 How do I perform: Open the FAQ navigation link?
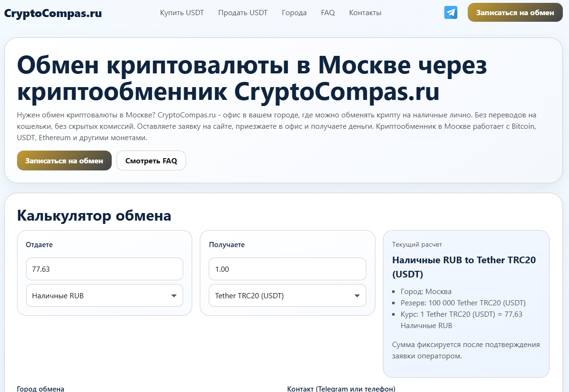tap(328, 13)
